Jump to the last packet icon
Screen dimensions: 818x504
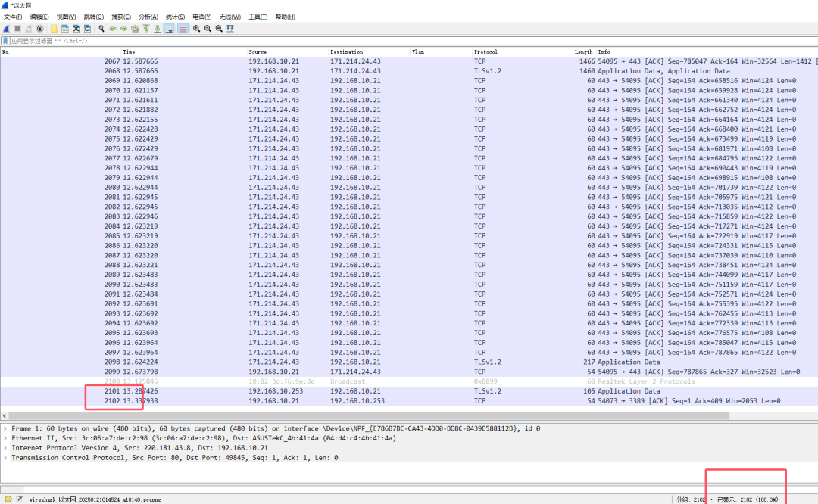tap(157, 29)
